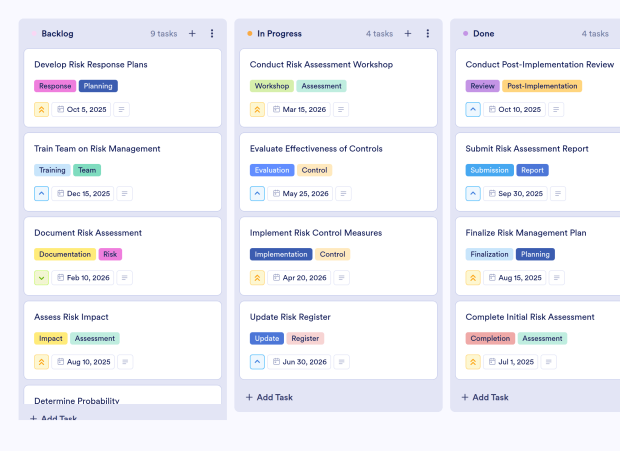Open description icon on Evaluate Effectiveness of Controls
This screenshot has width=620, height=451.
tap(343, 194)
